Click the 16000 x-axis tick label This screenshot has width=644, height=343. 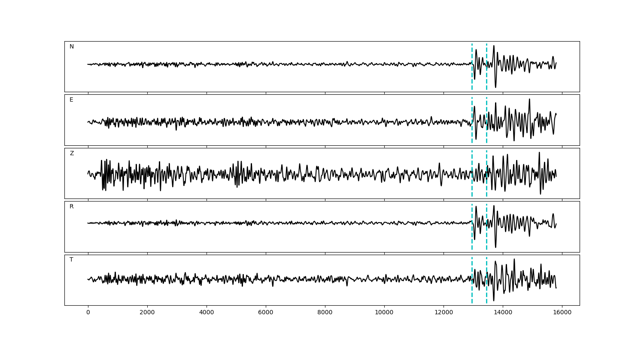(562, 313)
